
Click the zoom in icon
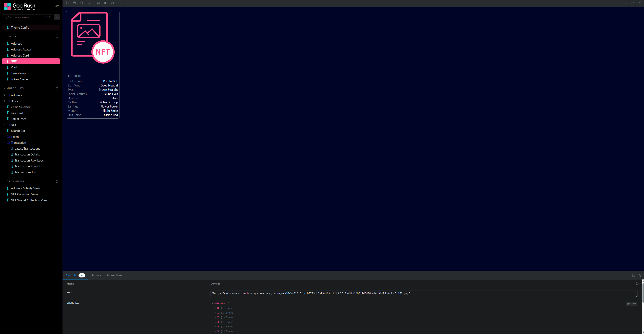pos(75,3)
